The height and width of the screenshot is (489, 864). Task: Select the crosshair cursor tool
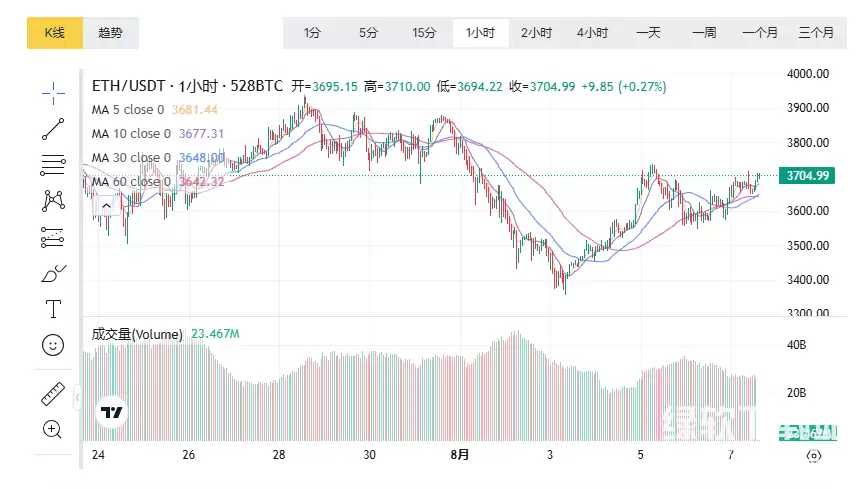tap(53, 93)
